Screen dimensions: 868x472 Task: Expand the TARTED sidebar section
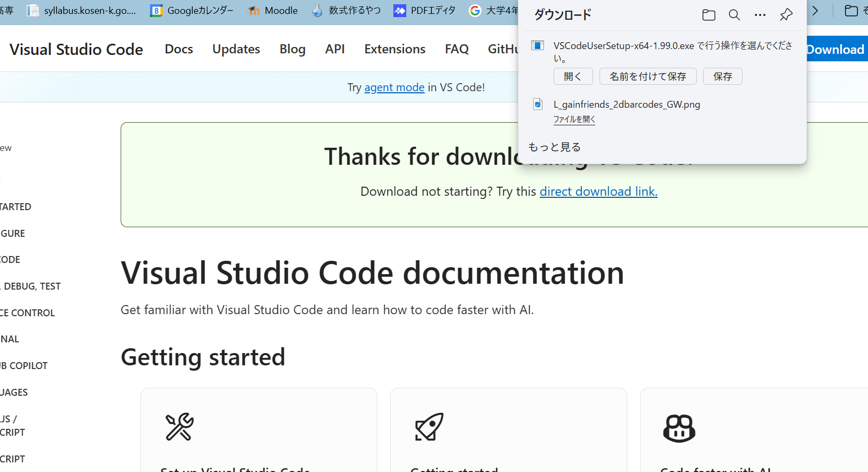[x=15, y=207]
